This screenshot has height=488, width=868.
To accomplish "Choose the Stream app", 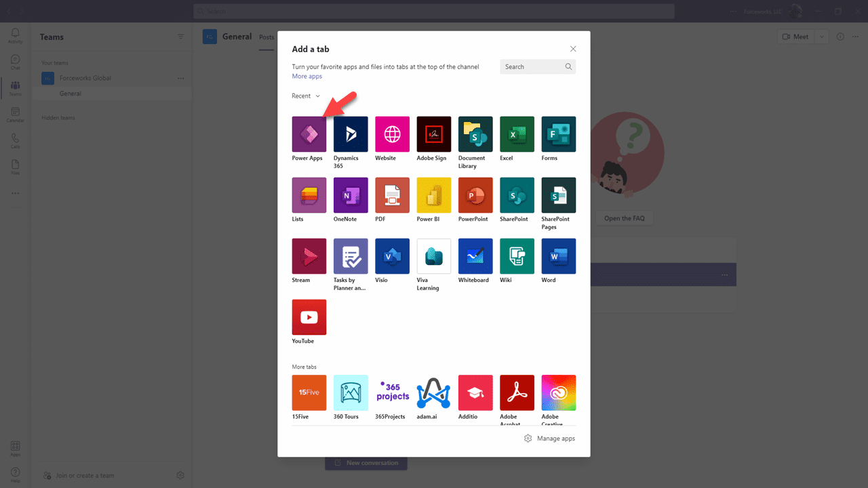I will 309,256.
